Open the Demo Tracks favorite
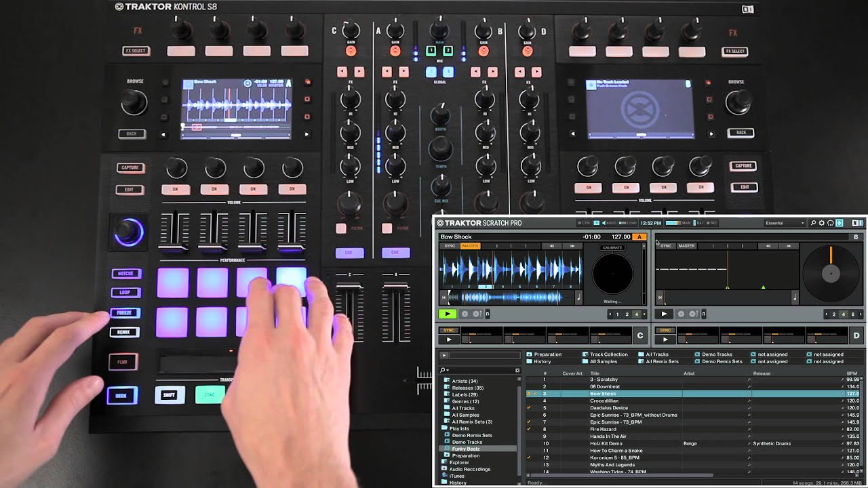The height and width of the screenshot is (488, 868). 713,354
